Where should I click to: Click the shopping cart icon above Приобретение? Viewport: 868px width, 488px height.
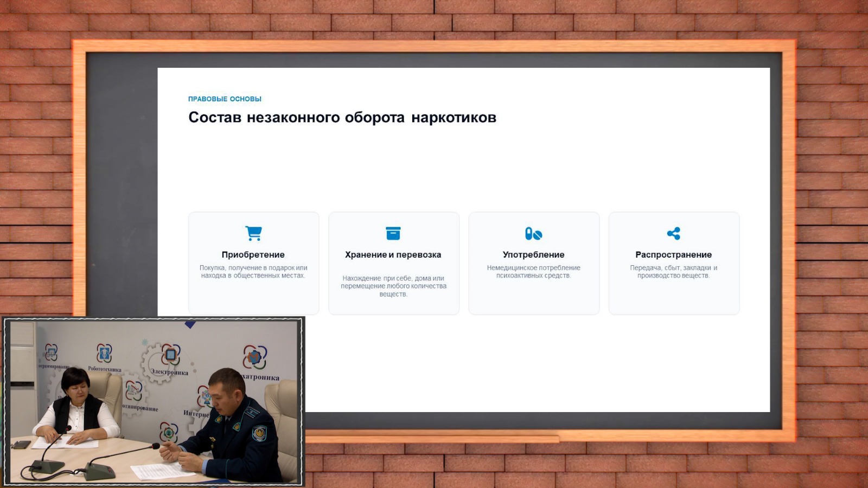(253, 233)
